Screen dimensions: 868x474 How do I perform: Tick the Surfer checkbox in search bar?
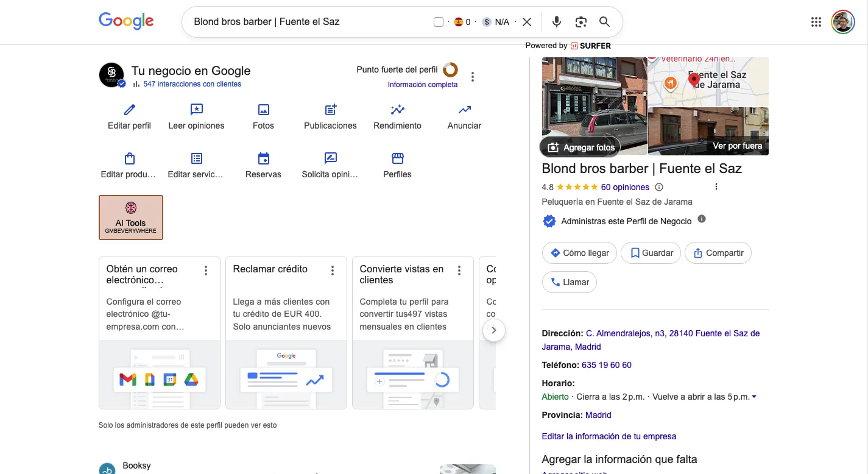tap(438, 22)
